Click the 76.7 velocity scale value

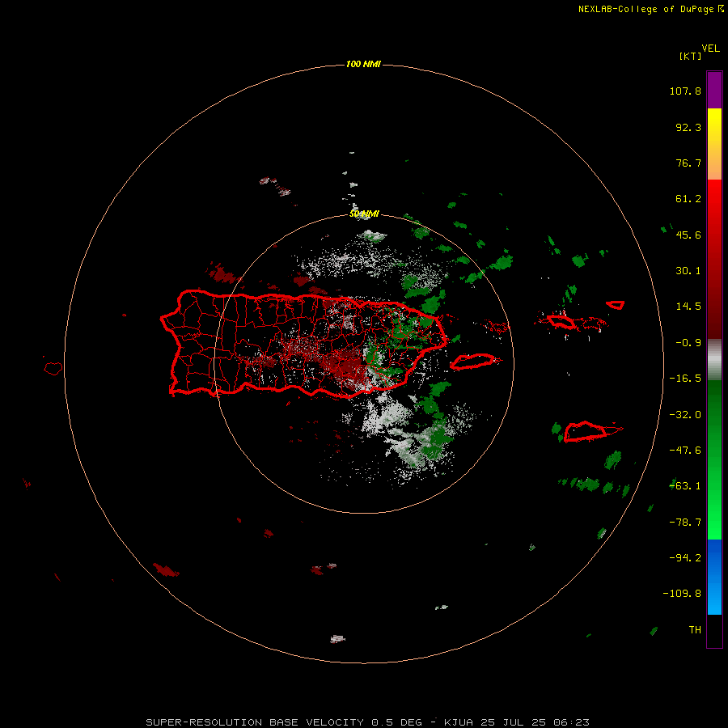pyautogui.click(x=688, y=163)
